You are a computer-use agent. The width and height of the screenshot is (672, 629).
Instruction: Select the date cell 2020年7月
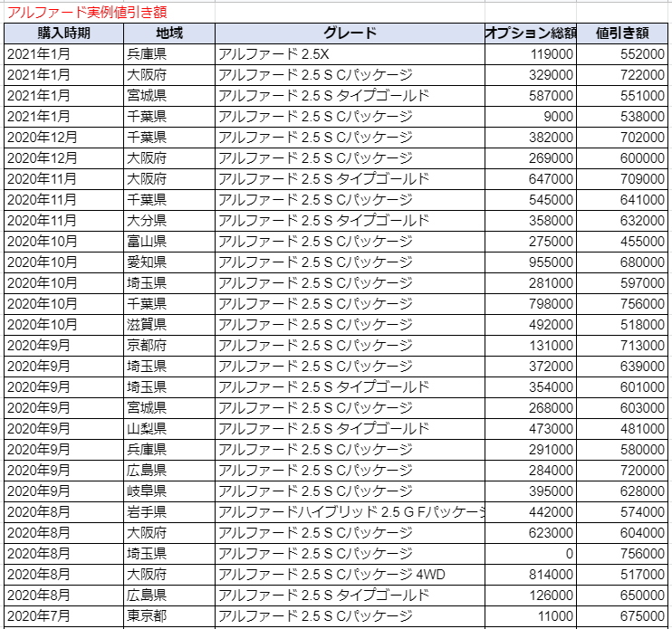click(x=64, y=616)
